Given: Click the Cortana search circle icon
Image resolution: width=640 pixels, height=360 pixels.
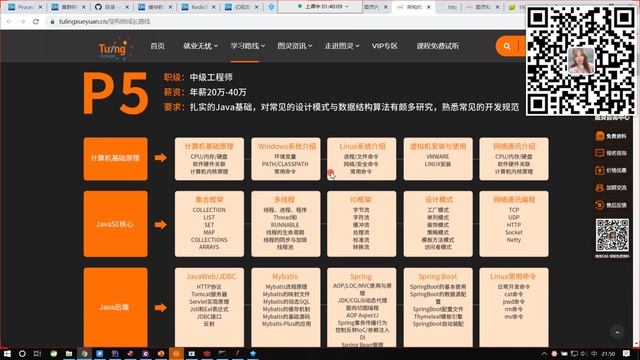Looking at the screenshot, I should click(x=22, y=353).
